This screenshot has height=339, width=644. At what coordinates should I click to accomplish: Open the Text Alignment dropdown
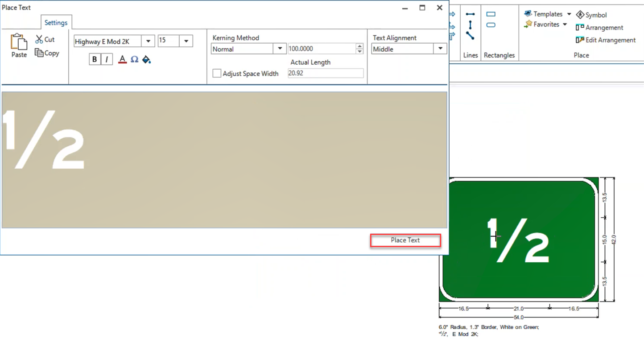(440, 49)
